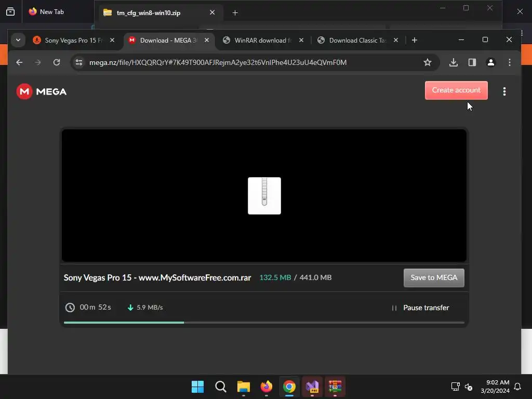Add new tab in background file window

click(235, 13)
